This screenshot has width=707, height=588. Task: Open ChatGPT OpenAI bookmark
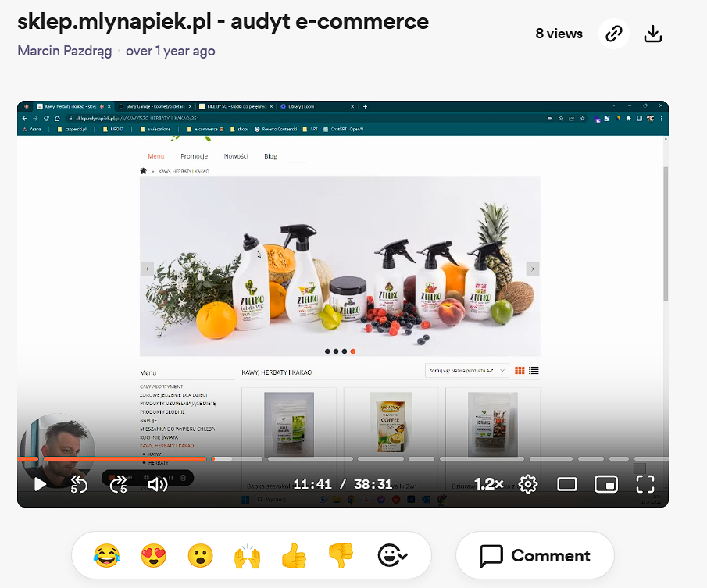[x=343, y=130]
